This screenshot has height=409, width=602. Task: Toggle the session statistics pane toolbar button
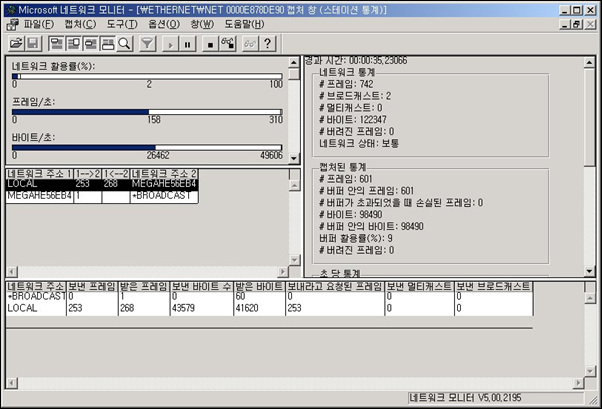90,43
